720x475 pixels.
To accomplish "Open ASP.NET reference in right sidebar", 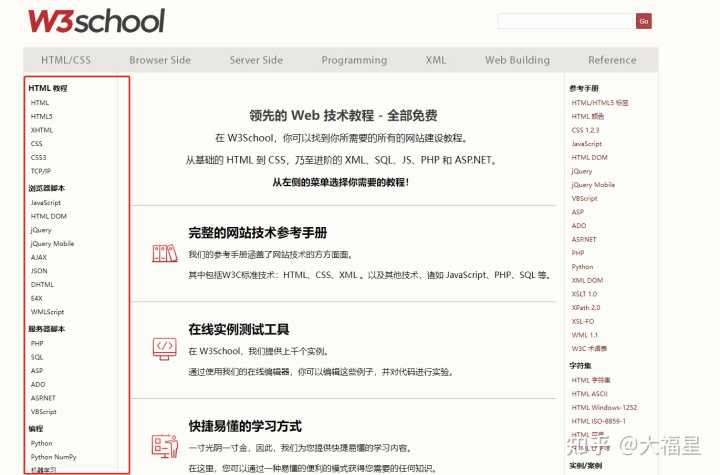I will coord(584,239).
